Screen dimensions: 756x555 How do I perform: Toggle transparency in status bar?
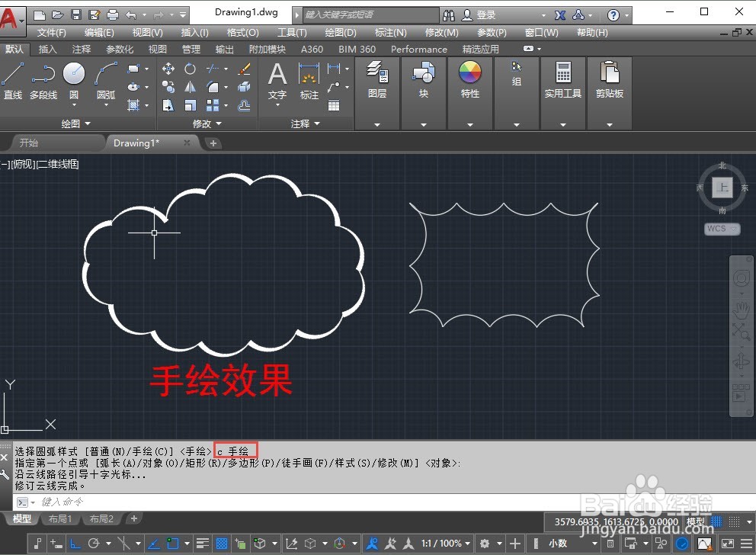(222, 544)
